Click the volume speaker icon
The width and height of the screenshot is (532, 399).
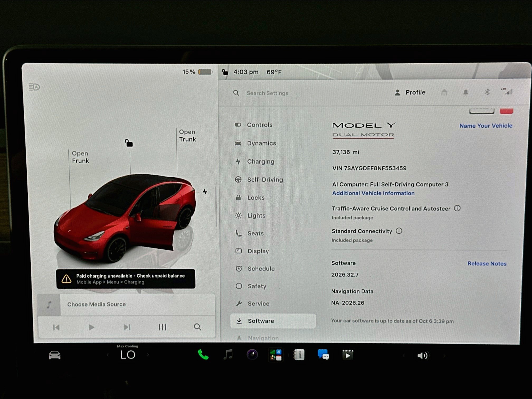coord(423,356)
